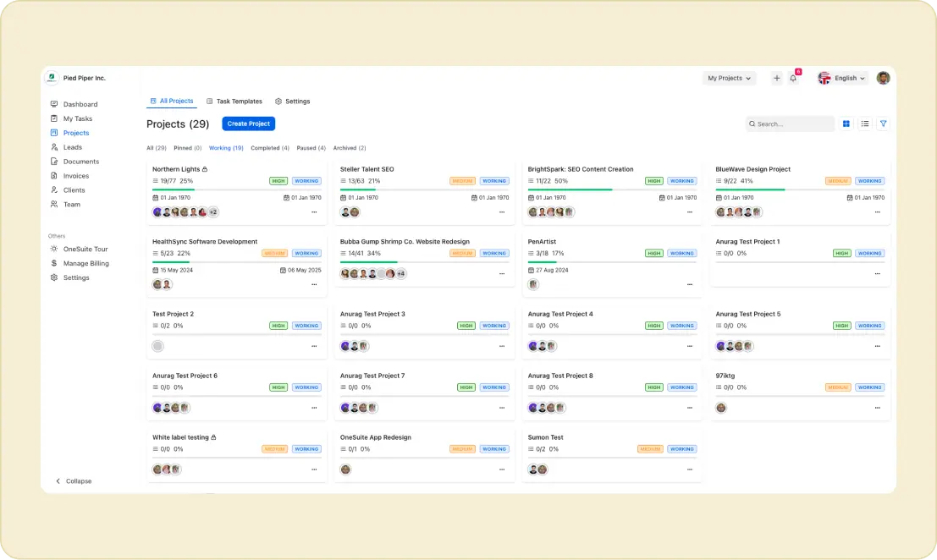Click the Pied Piper Inc. logo

52,78
